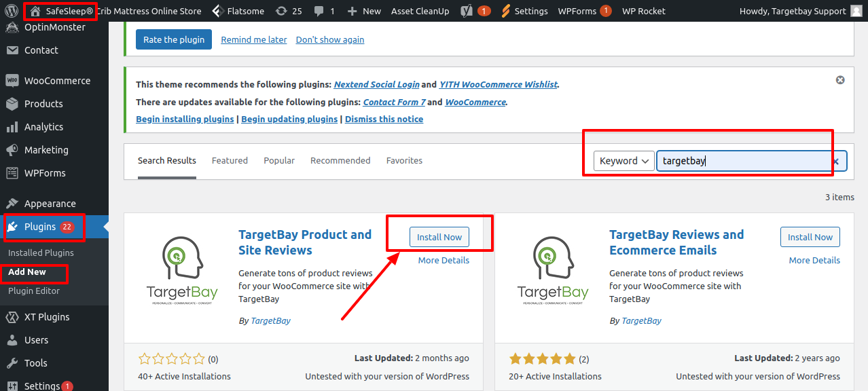Click the Nextend Social Login link
Screen dimensions: 868x391
(376, 85)
